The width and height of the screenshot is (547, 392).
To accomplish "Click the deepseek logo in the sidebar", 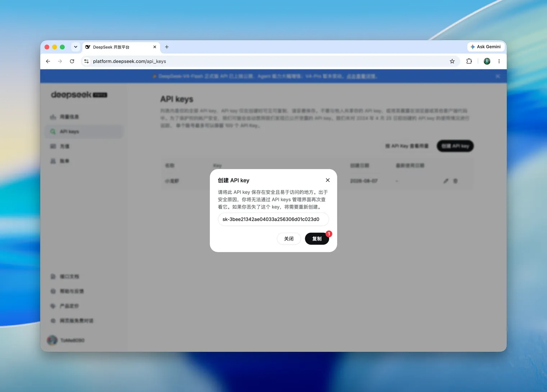I will pyautogui.click(x=79, y=95).
